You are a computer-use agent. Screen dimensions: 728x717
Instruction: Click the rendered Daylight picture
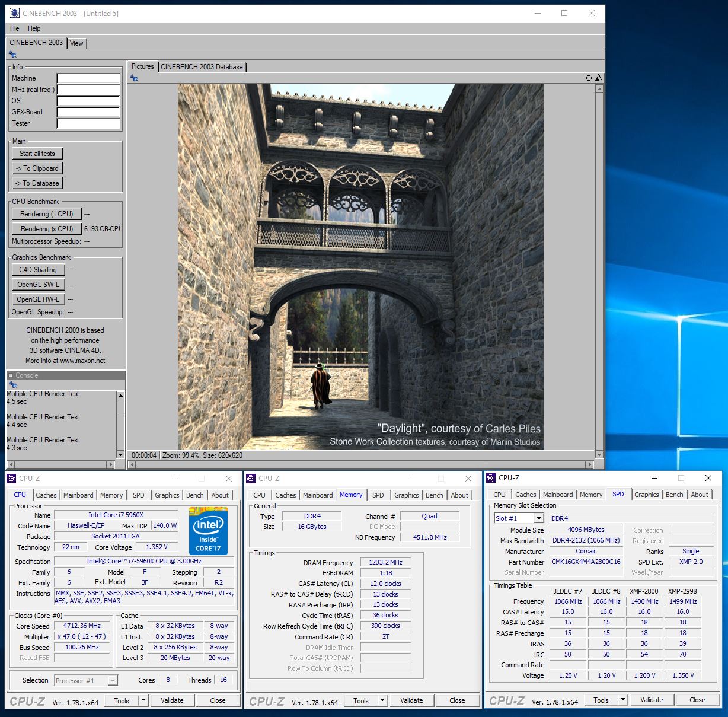(360, 267)
